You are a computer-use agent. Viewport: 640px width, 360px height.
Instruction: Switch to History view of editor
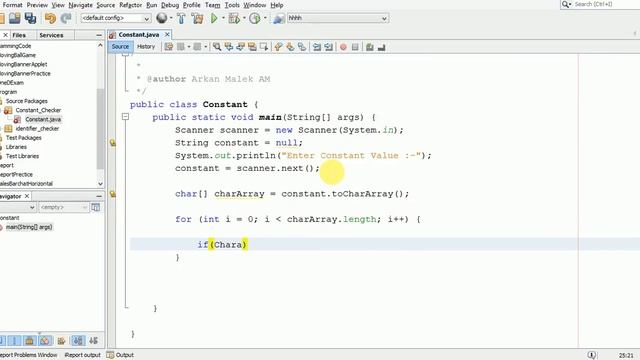coord(146,47)
